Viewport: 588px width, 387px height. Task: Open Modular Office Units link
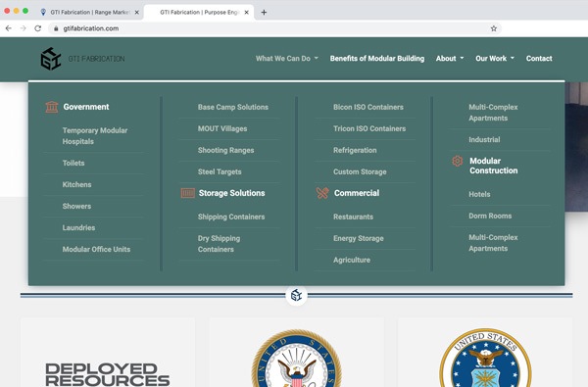(96, 250)
